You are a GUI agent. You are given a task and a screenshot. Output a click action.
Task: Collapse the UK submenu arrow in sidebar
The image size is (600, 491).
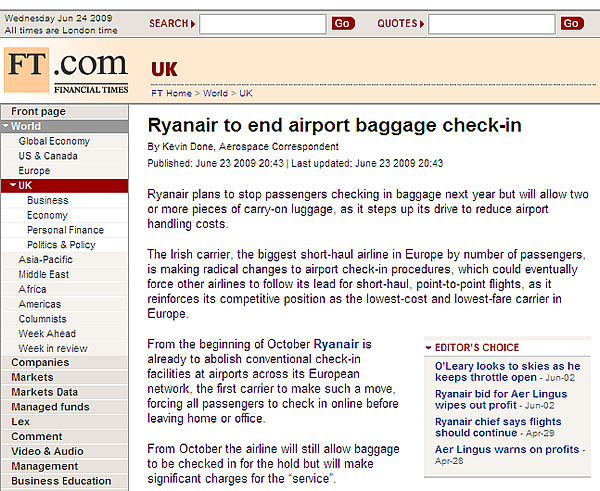click(13, 185)
